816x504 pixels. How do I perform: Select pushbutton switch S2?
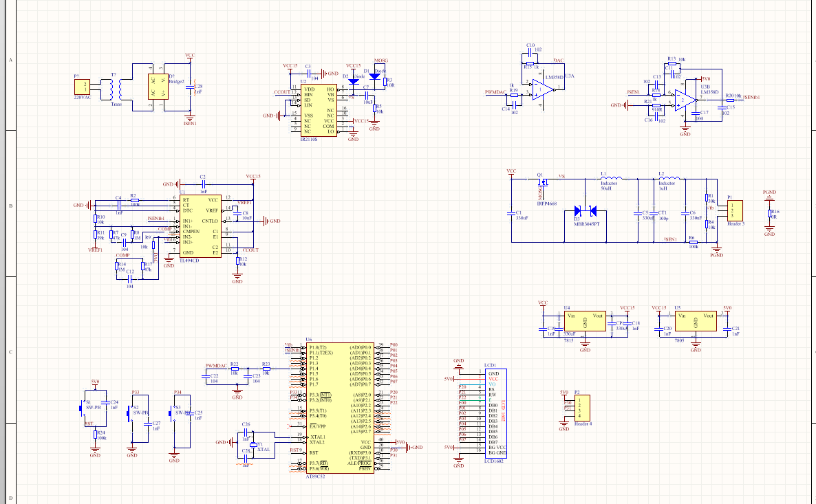pos(129,413)
